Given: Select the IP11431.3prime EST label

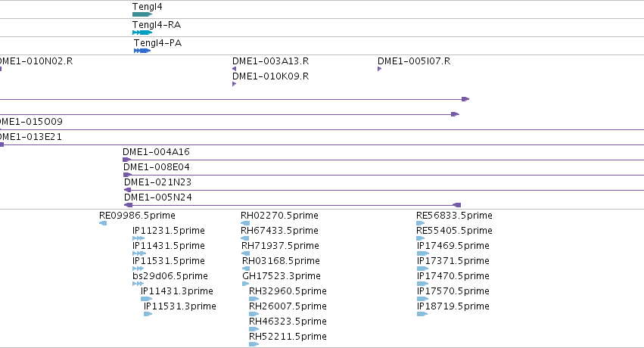Looking at the screenshot, I should (x=177, y=291).
